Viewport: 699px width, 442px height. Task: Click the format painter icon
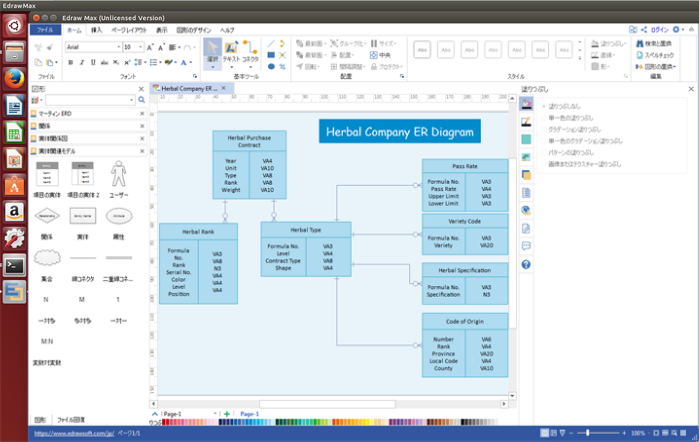[50, 47]
